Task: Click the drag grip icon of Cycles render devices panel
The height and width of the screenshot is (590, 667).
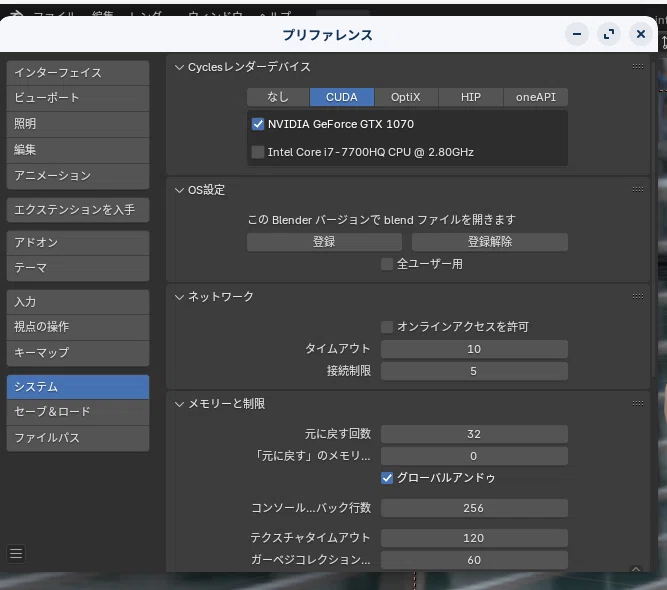Action: click(638, 66)
